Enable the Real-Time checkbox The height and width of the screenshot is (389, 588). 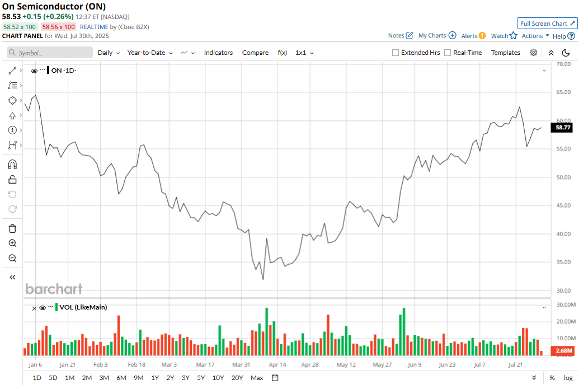[x=448, y=53]
